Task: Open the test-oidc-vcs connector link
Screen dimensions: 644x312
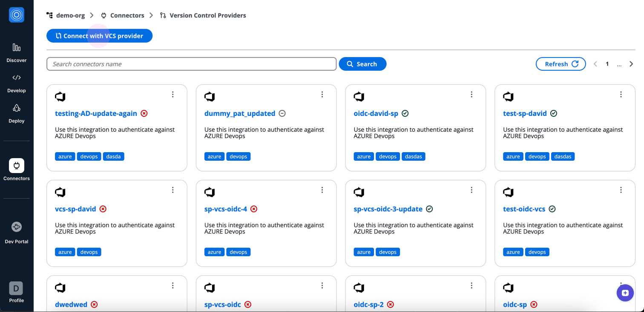Action: pyautogui.click(x=525, y=209)
